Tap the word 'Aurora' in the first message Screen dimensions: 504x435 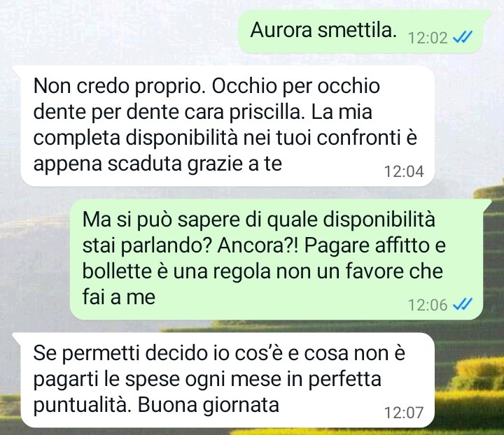click(281, 30)
